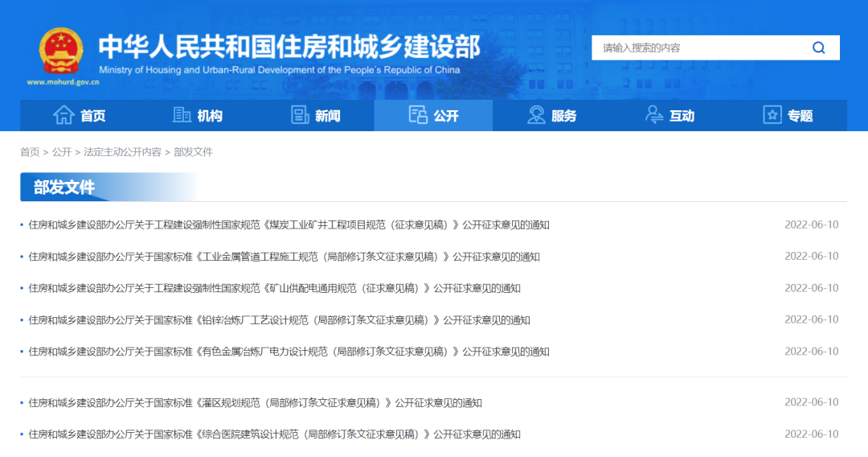Image resolution: width=868 pixels, height=457 pixels.
Task: Click the www.mohurd.gov.cn text under emblem
Action: pos(63,82)
